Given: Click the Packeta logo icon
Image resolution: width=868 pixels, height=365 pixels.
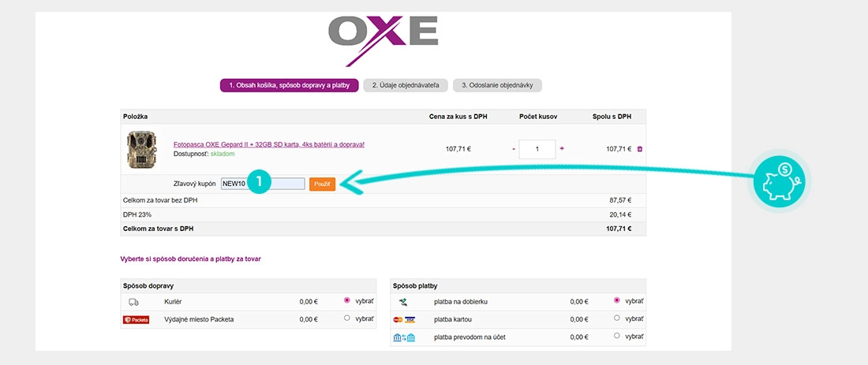Looking at the screenshot, I should tap(137, 319).
